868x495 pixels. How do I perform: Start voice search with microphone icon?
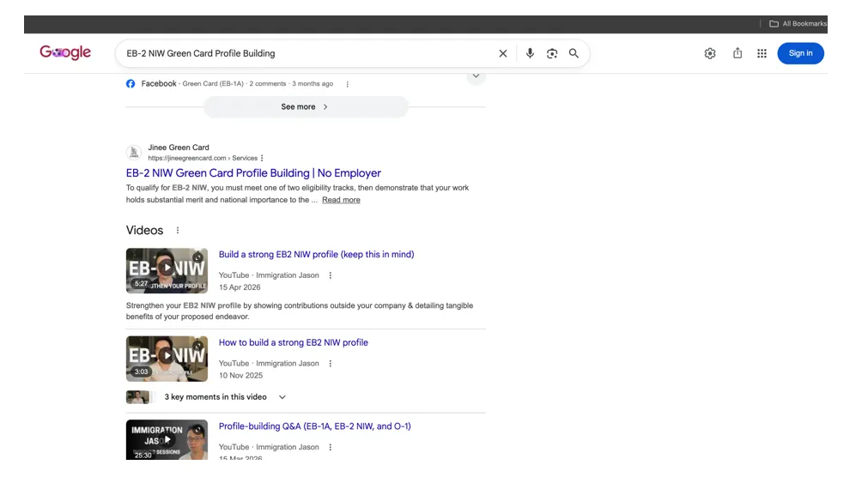point(530,53)
